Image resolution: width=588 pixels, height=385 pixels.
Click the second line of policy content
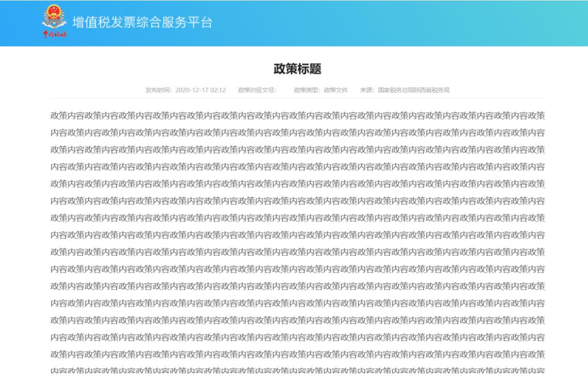pyautogui.click(x=297, y=133)
